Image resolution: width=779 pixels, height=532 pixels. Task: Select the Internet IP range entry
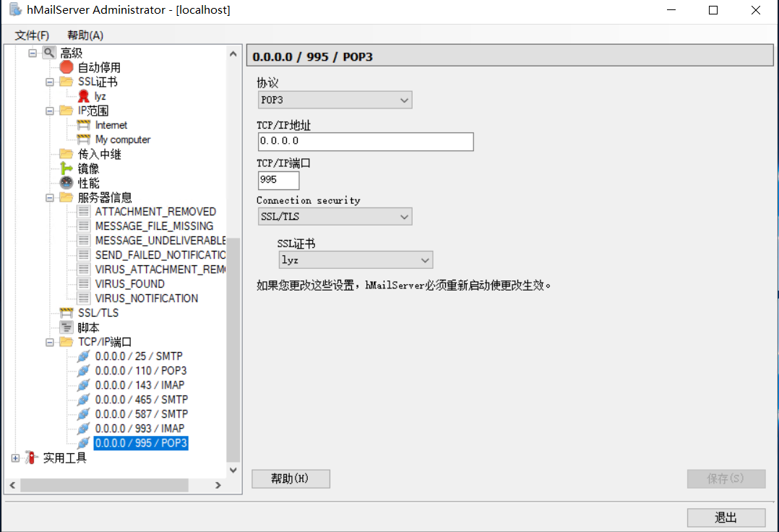click(x=113, y=124)
